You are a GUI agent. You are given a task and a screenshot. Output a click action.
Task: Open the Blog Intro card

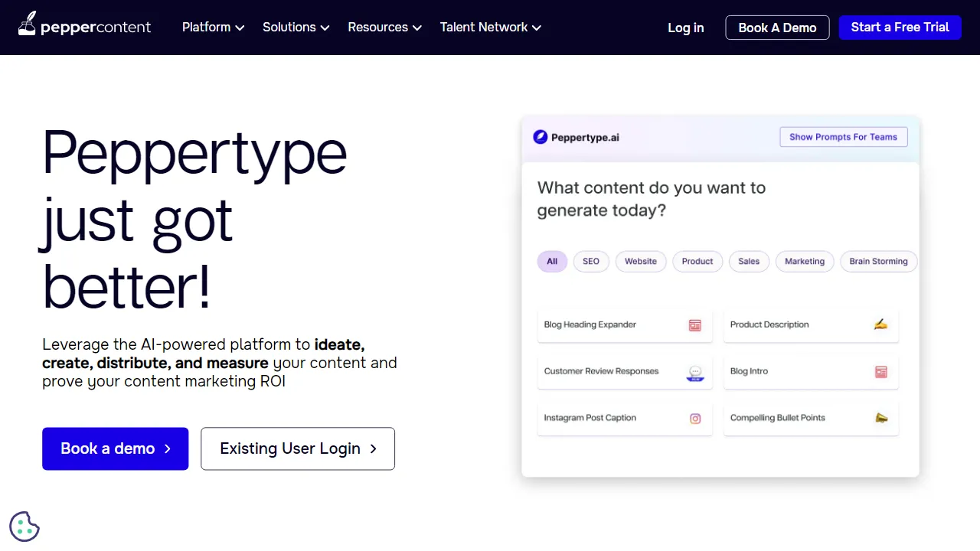[x=811, y=372]
